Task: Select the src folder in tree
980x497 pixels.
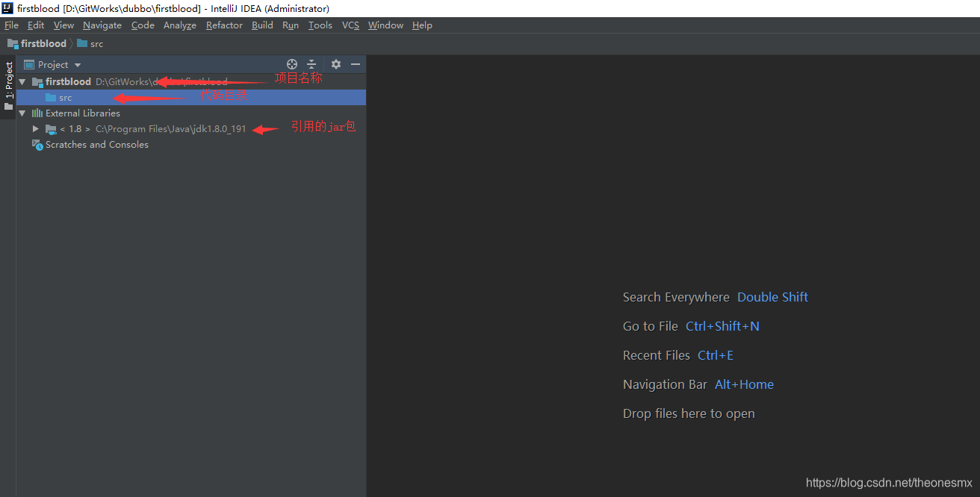Action: pos(191,98)
